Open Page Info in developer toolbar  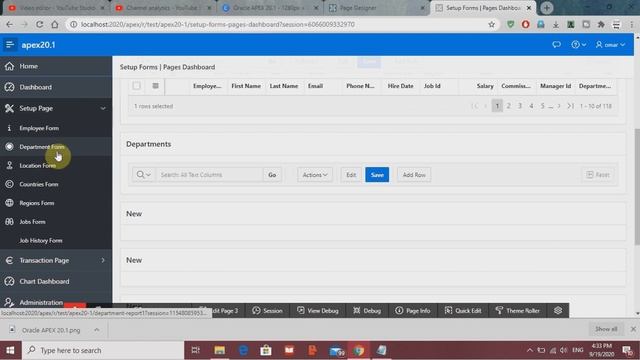click(x=413, y=311)
